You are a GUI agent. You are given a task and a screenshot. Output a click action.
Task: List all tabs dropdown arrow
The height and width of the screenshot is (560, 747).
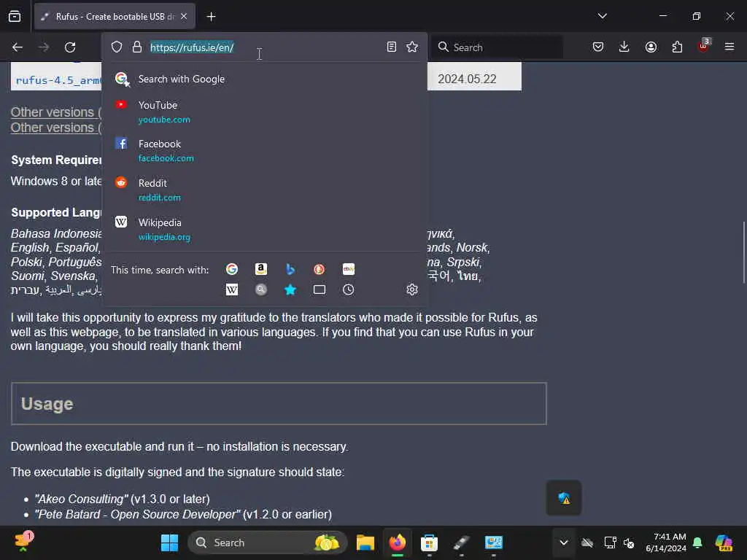click(x=602, y=16)
